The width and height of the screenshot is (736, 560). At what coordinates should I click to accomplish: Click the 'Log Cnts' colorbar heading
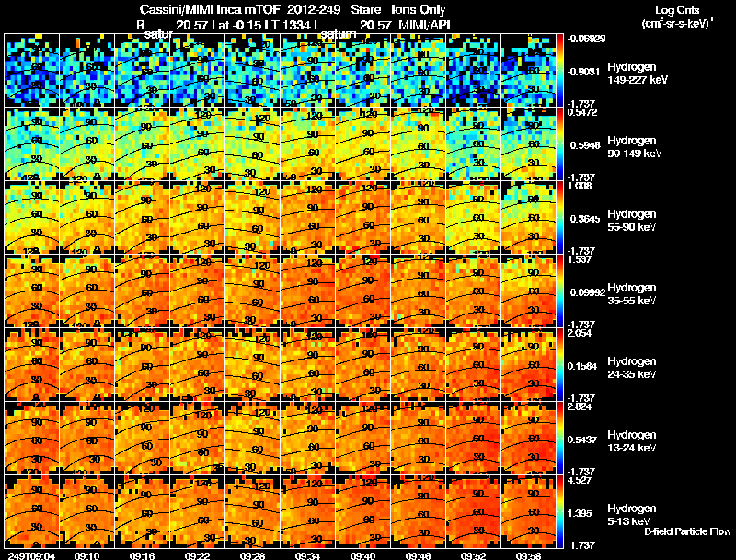(x=677, y=10)
